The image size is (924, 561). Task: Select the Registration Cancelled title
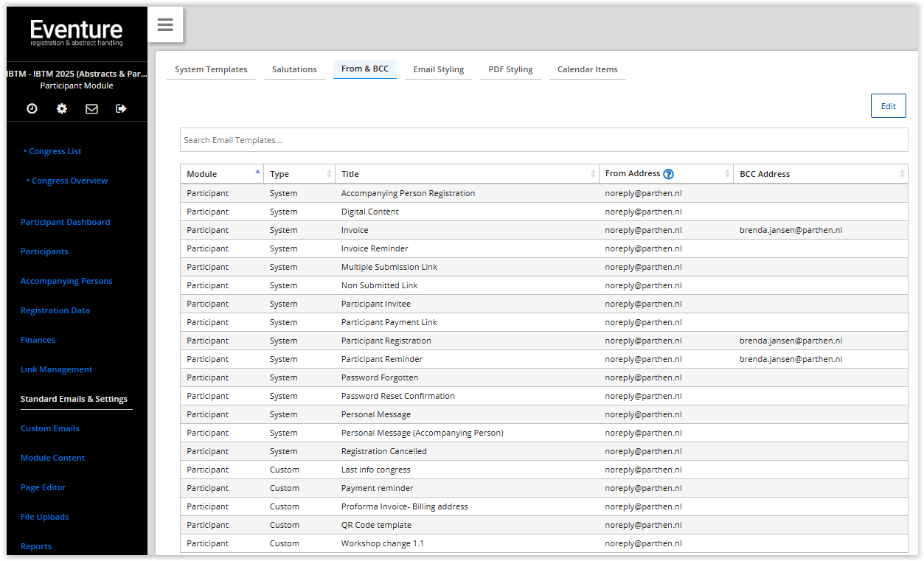384,451
